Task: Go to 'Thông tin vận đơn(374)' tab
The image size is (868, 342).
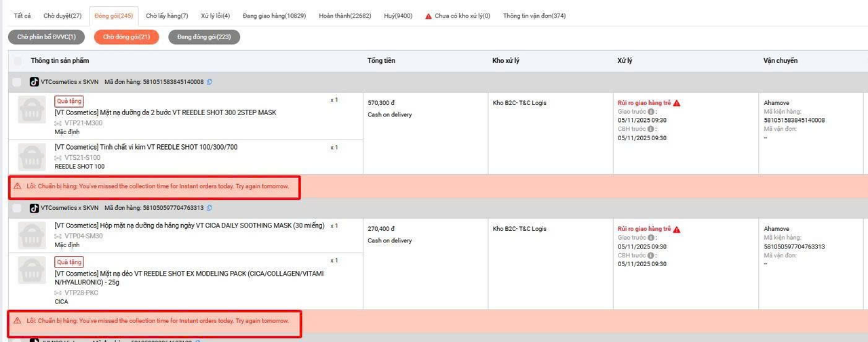Action: click(534, 16)
